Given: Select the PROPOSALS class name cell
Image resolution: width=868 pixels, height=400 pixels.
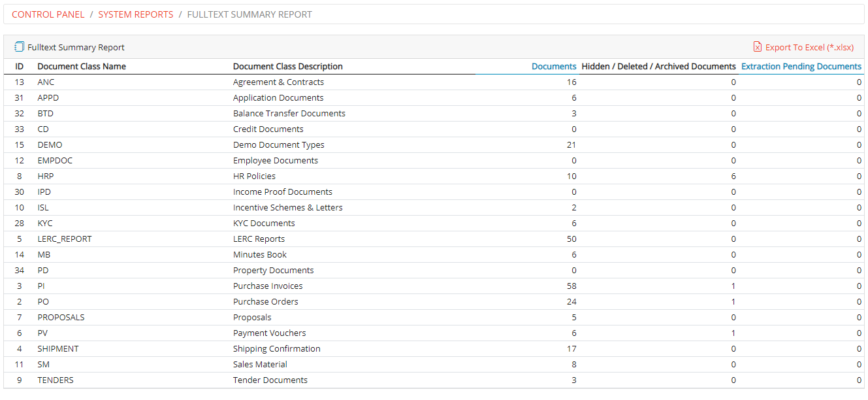Looking at the screenshot, I should pos(61,318).
